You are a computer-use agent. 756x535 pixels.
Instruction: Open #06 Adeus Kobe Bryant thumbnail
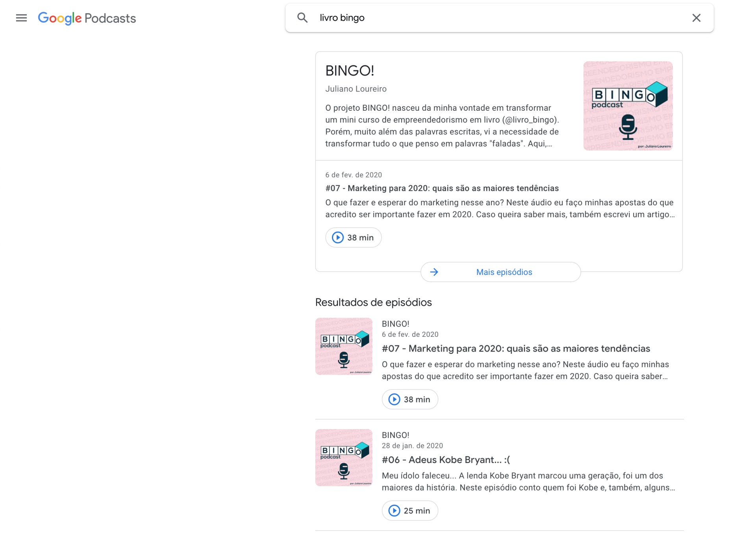[344, 457]
